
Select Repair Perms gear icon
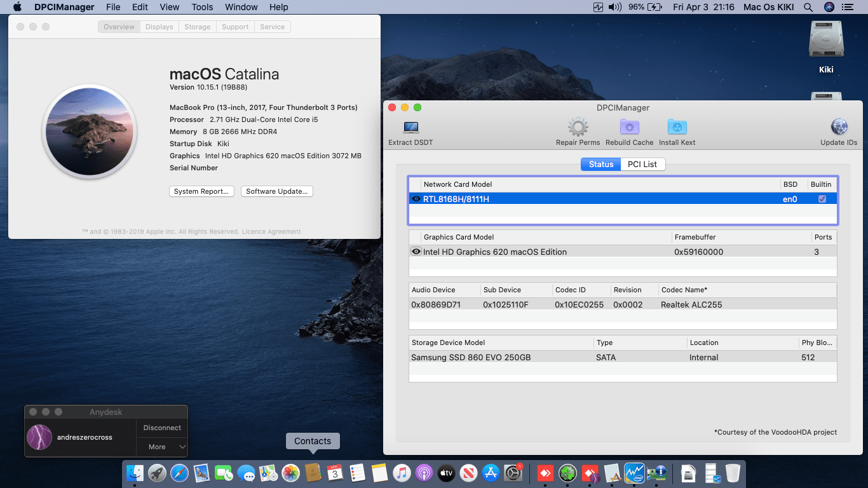pyautogui.click(x=578, y=127)
